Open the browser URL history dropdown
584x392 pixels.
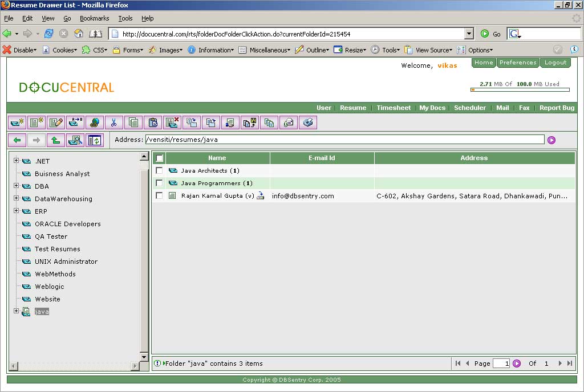[469, 34]
